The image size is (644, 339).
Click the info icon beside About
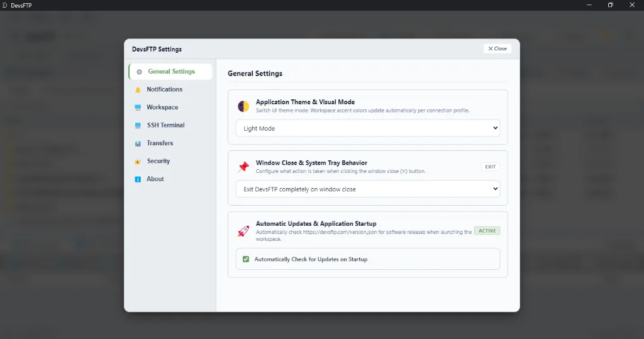click(138, 179)
